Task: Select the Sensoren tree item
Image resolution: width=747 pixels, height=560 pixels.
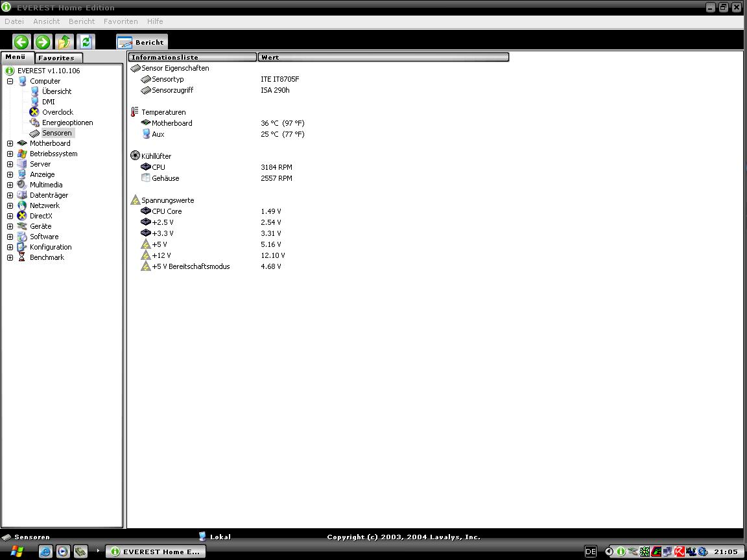Action: click(56, 133)
